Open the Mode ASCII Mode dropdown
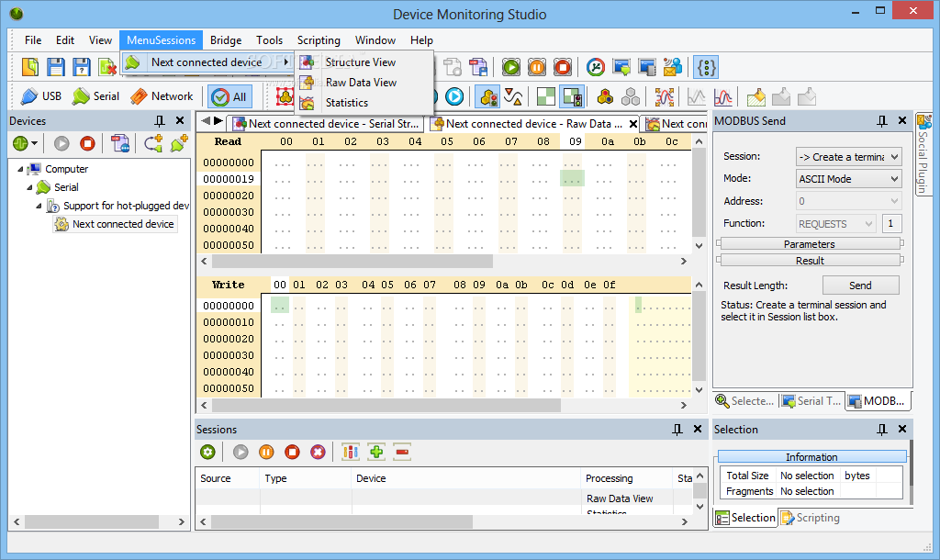This screenshot has width=940, height=560. (848, 179)
